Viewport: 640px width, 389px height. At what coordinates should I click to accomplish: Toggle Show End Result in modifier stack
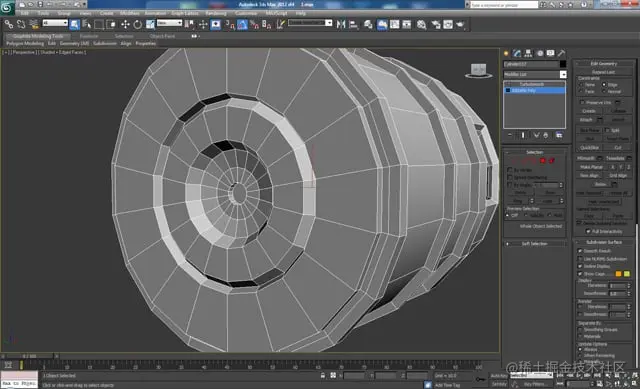point(523,135)
